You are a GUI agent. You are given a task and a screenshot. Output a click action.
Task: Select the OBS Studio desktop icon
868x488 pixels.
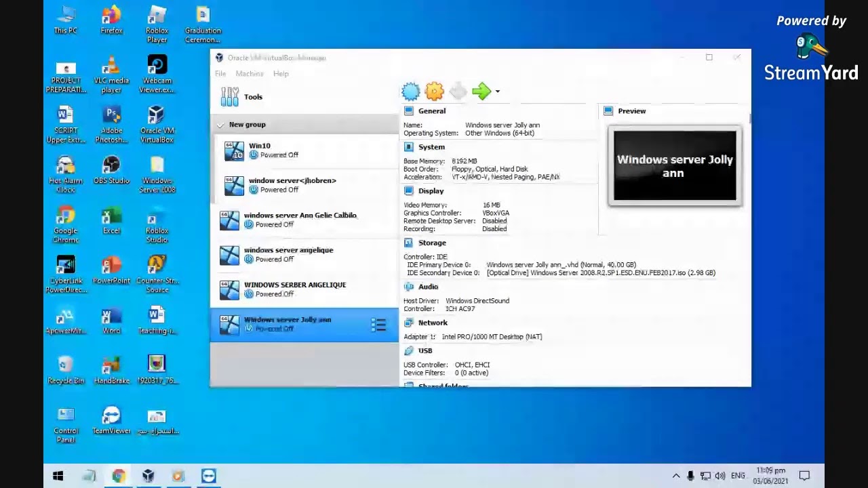click(111, 171)
